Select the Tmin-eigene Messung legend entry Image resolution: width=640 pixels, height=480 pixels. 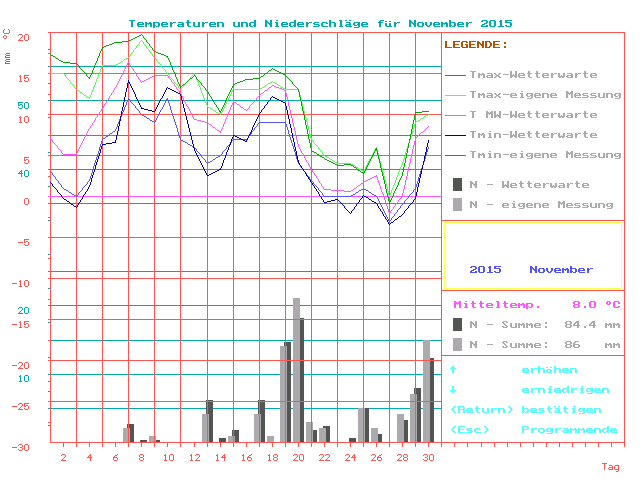pyautogui.click(x=533, y=155)
